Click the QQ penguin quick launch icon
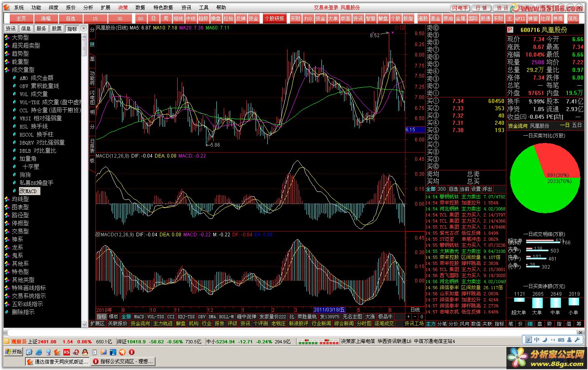588x370 pixels. click(x=85, y=352)
